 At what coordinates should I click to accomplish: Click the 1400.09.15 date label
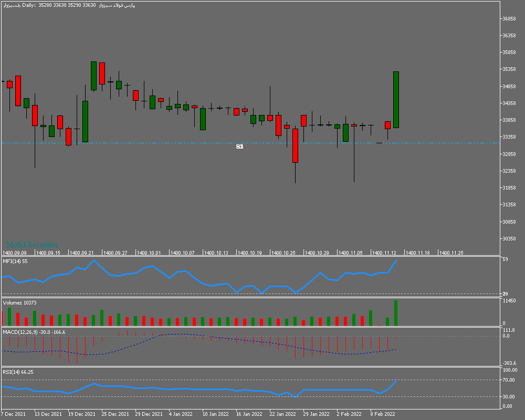48,253
